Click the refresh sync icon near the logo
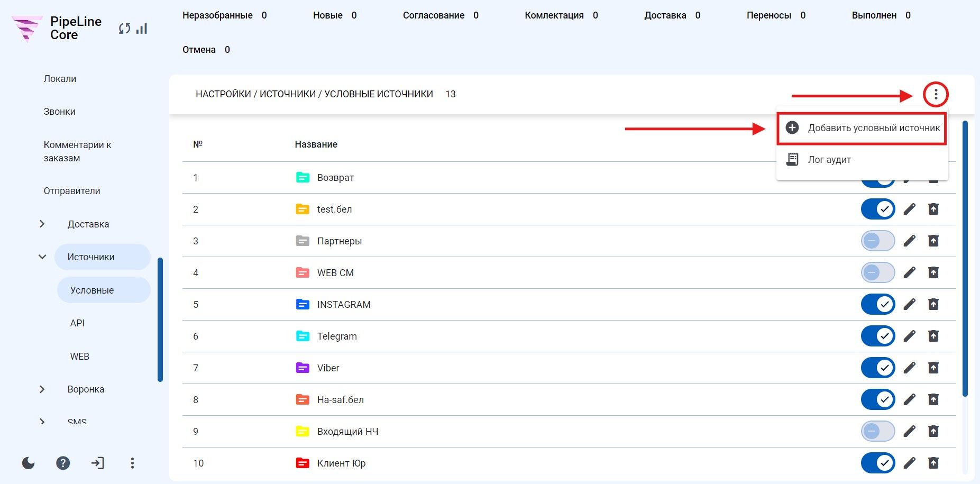Screen dimensions: 980x484 coord(124,29)
